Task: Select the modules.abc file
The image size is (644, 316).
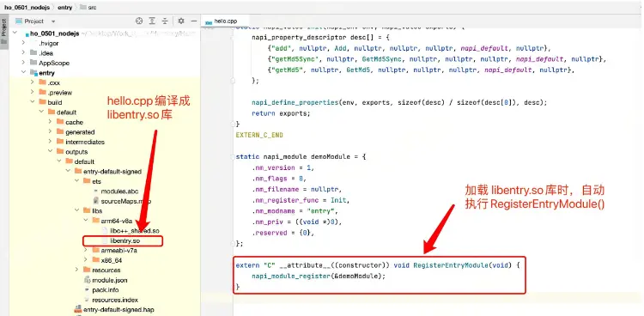Action: pyautogui.click(x=119, y=191)
